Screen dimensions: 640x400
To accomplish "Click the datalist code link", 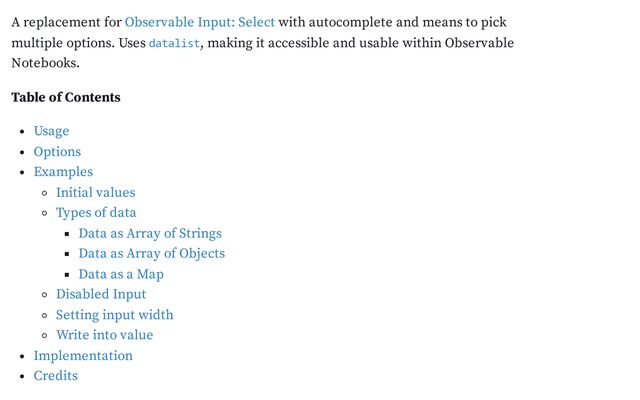I will (x=174, y=43).
